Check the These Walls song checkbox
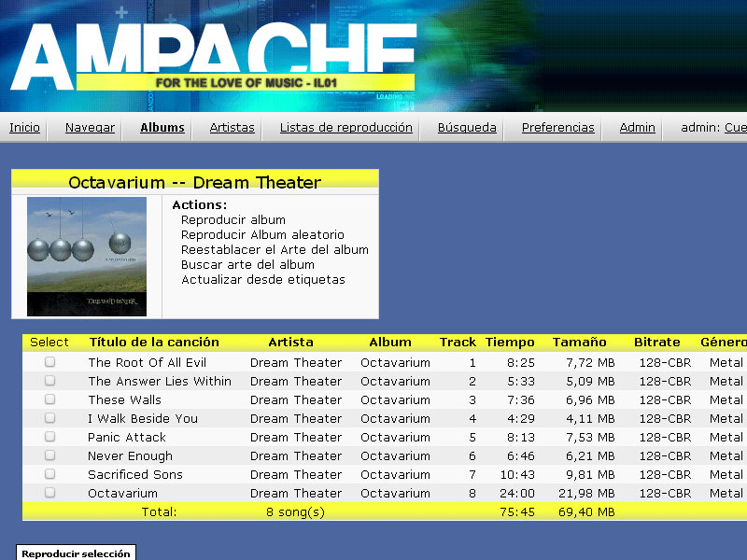The width and height of the screenshot is (747, 560). point(50,399)
